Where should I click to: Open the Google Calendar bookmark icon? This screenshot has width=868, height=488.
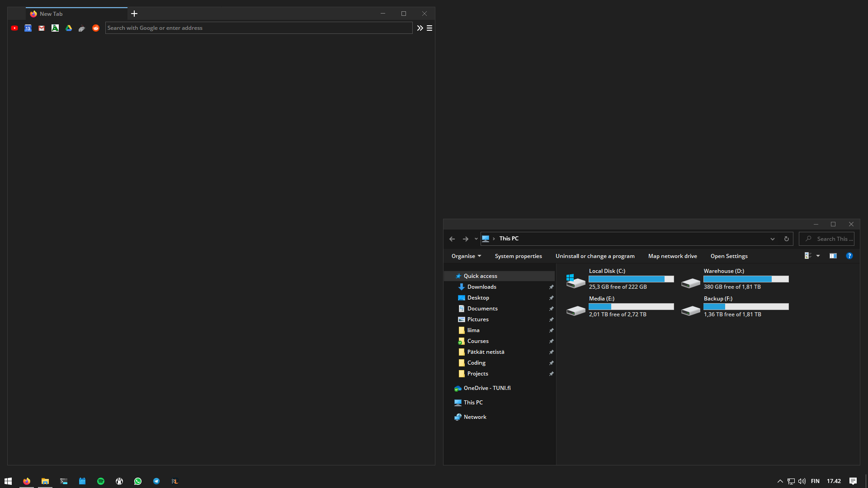[28, 28]
